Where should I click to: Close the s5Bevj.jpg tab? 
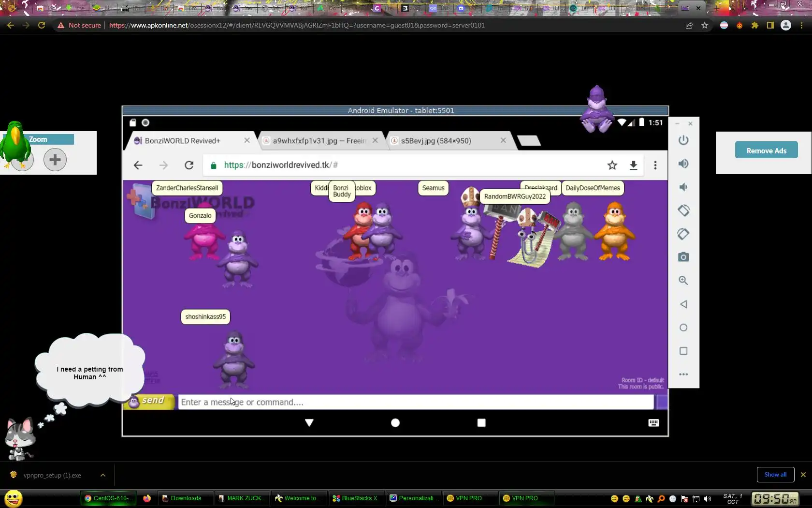click(503, 140)
